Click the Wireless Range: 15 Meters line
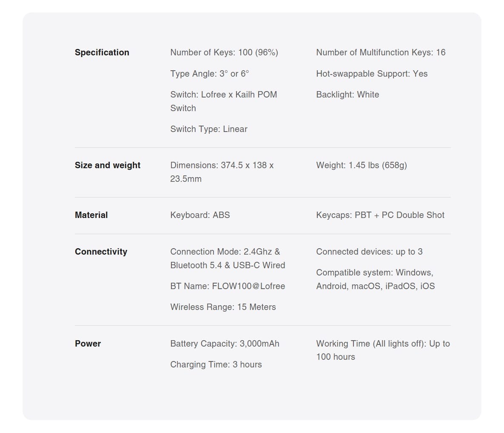This screenshot has width=504, height=433. tap(223, 307)
